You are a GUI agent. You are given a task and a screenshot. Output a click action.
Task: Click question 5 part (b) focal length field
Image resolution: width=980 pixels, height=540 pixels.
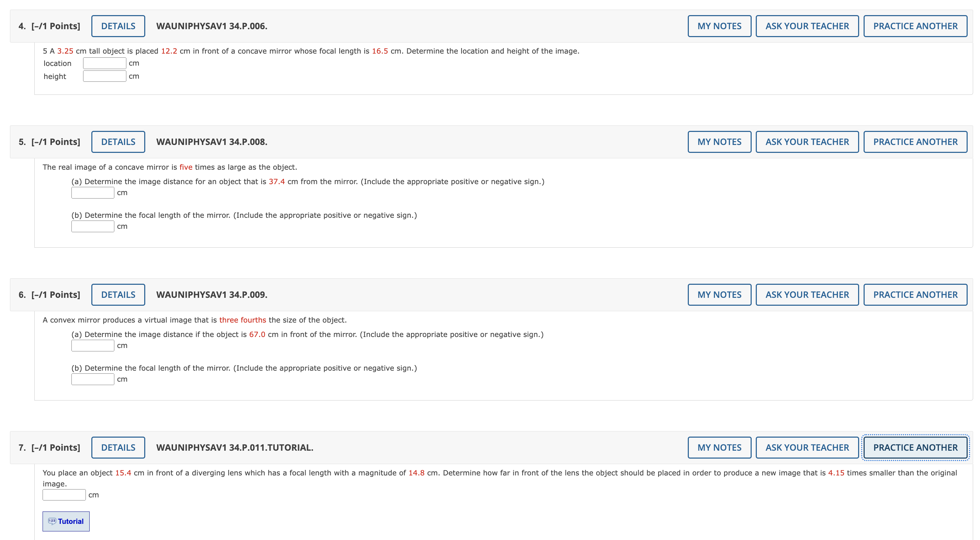(x=92, y=226)
